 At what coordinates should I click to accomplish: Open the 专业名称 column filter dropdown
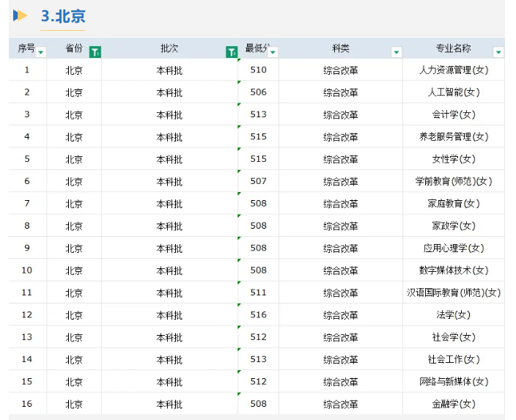pos(498,52)
